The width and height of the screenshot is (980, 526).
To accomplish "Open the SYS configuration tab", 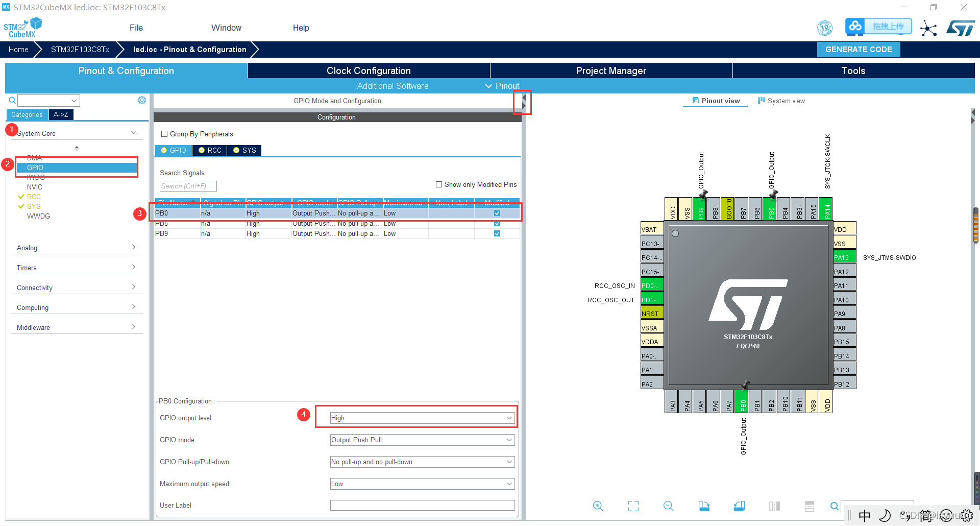I will click(244, 150).
